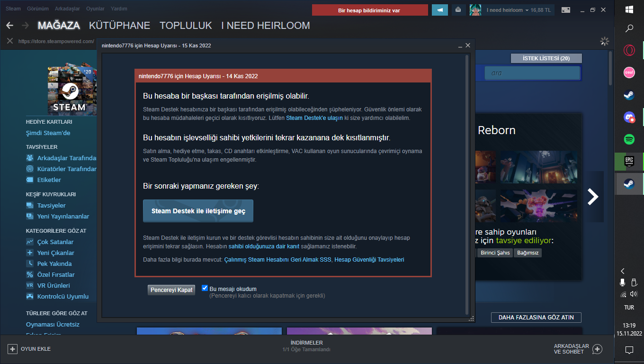The height and width of the screenshot is (364, 644).
Task: Click Pencereyi Kapat button
Action: pos(171,290)
